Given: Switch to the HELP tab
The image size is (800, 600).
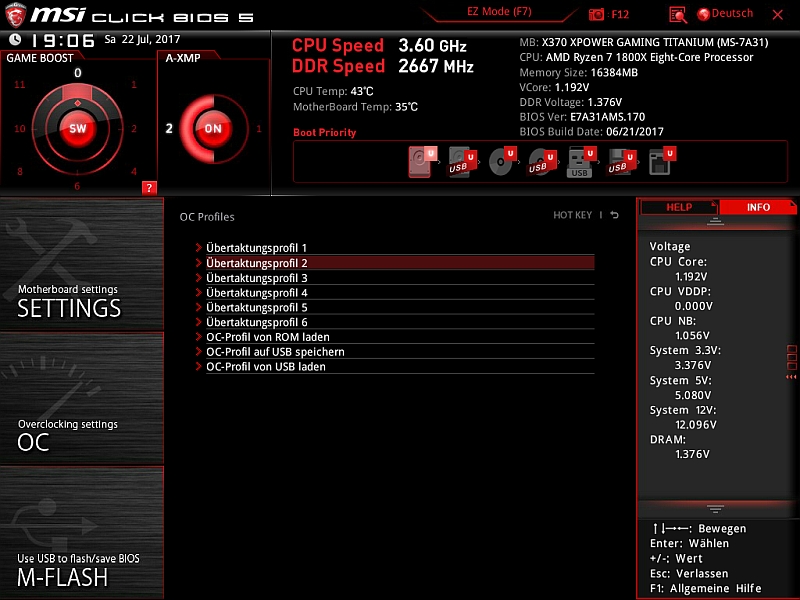Looking at the screenshot, I should click(x=679, y=207).
